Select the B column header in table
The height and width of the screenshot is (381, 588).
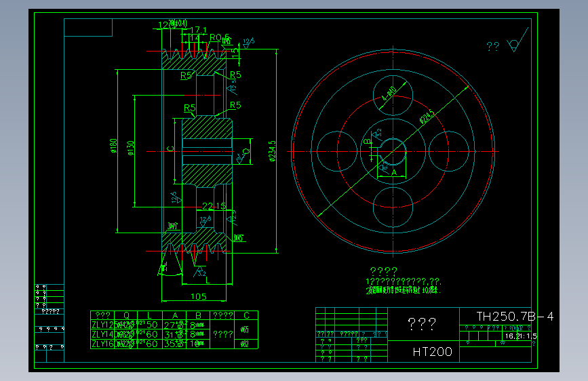click(199, 315)
